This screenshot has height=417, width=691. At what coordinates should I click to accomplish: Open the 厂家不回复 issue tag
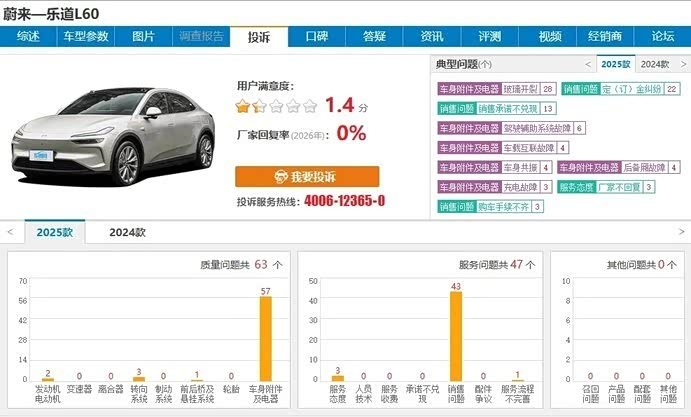tap(606, 187)
